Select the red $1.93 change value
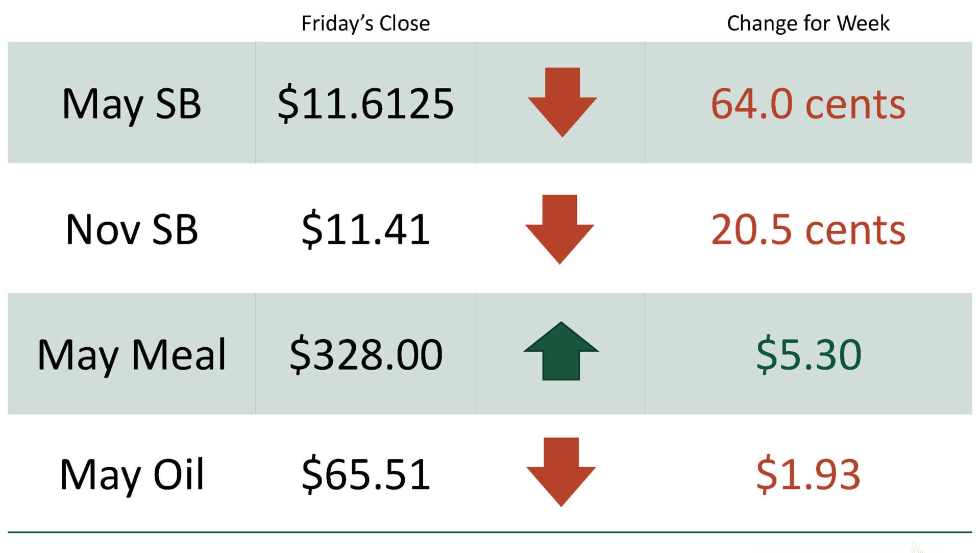Viewport: 980px width, 553px height. tap(808, 474)
